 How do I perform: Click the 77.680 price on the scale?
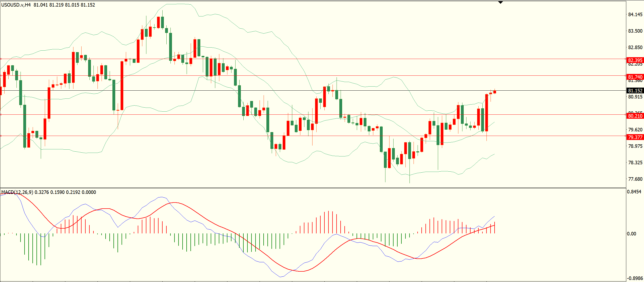coord(635,179)
